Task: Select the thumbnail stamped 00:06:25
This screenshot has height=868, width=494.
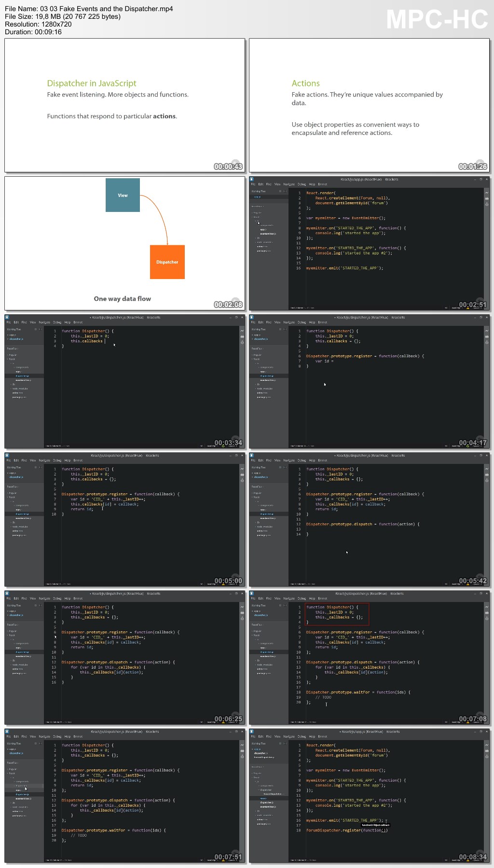Action: [125, 658]
